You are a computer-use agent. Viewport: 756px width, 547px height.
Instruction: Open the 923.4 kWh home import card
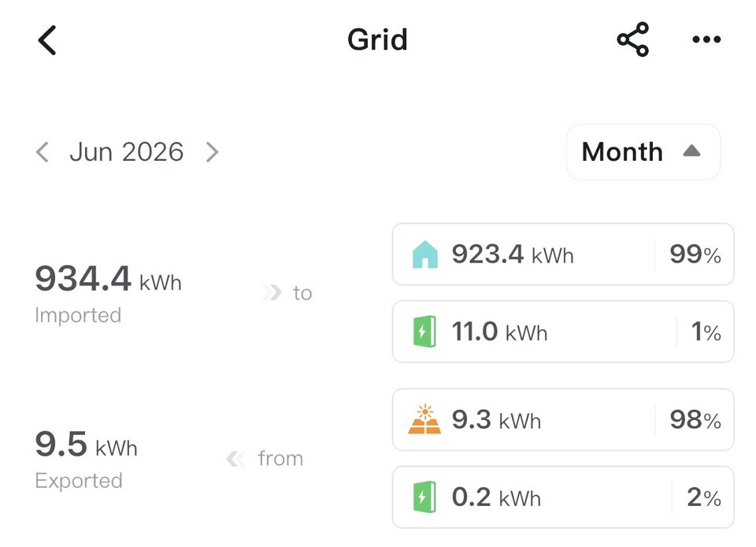563,255
